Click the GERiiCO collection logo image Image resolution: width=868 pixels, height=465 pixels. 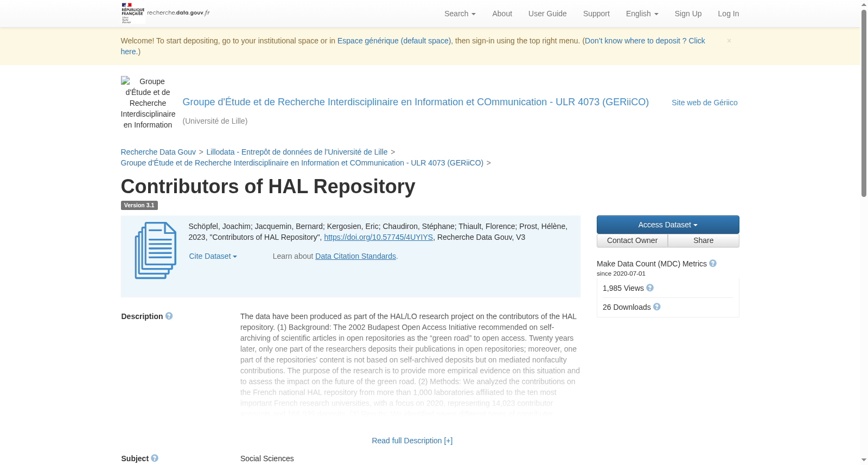pos(148,103)
